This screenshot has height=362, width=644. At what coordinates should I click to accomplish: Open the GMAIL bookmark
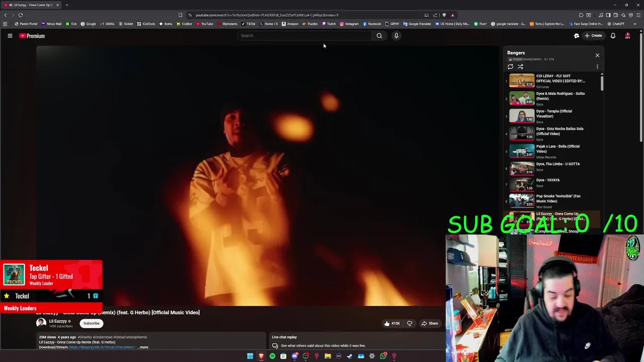[x=107, y=24]
